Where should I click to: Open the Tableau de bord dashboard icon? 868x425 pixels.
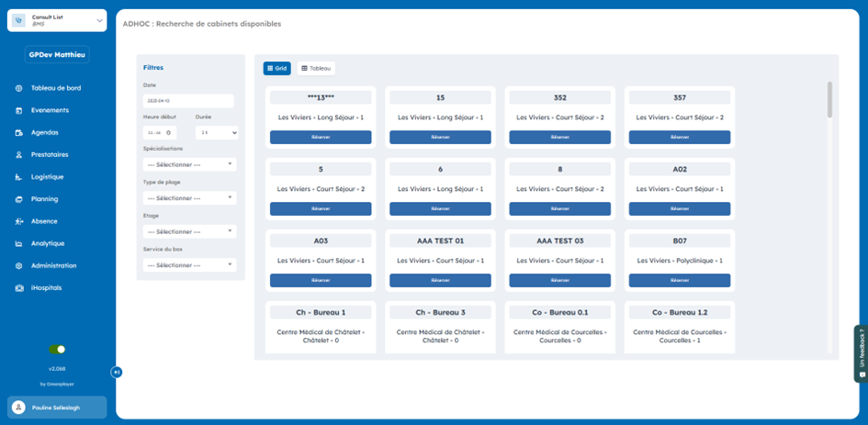coord(18,88)
